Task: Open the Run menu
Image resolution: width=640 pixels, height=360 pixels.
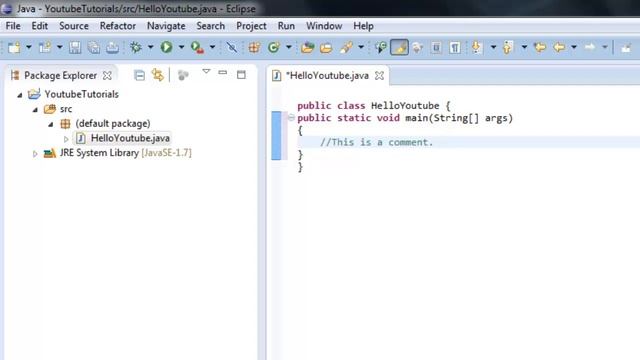Action: (286, 26)
